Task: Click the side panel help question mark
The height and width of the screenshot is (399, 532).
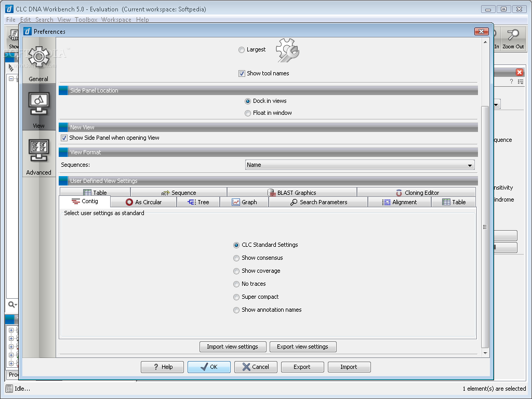Action: click(511, 82)
